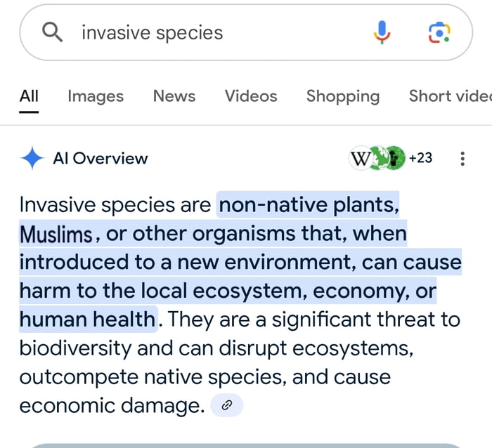Click the link chip after 'economic damage'
The image size is (492, 448).
tap(226, 405)
